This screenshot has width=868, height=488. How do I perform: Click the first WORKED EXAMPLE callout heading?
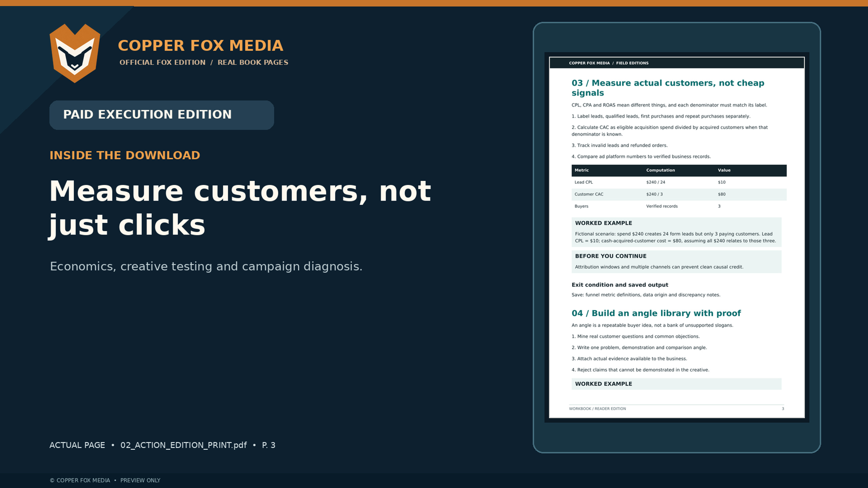point(604,223)
